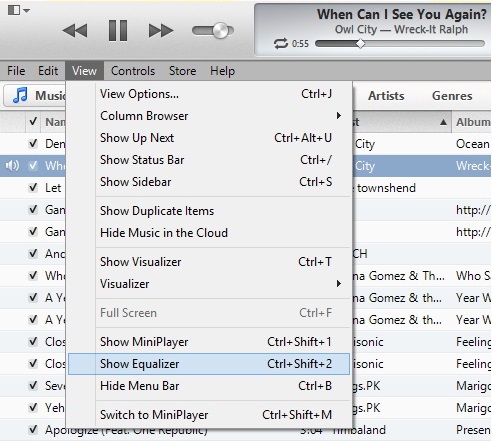Click the sort arrow in artist column header
Viewport: 492px width, 445px height.
[443, 122]
